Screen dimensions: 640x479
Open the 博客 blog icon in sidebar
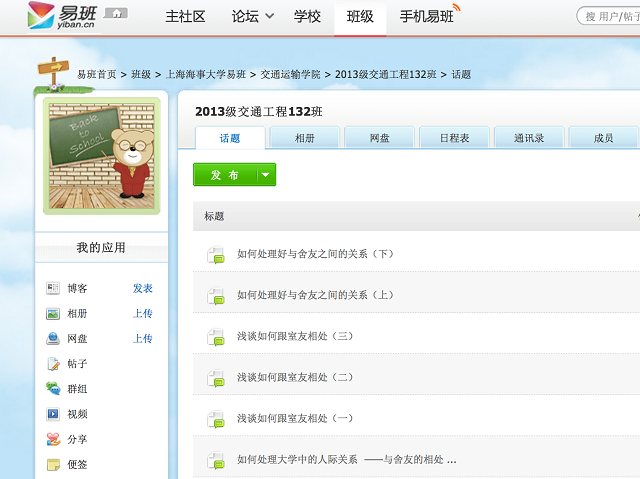53,288
